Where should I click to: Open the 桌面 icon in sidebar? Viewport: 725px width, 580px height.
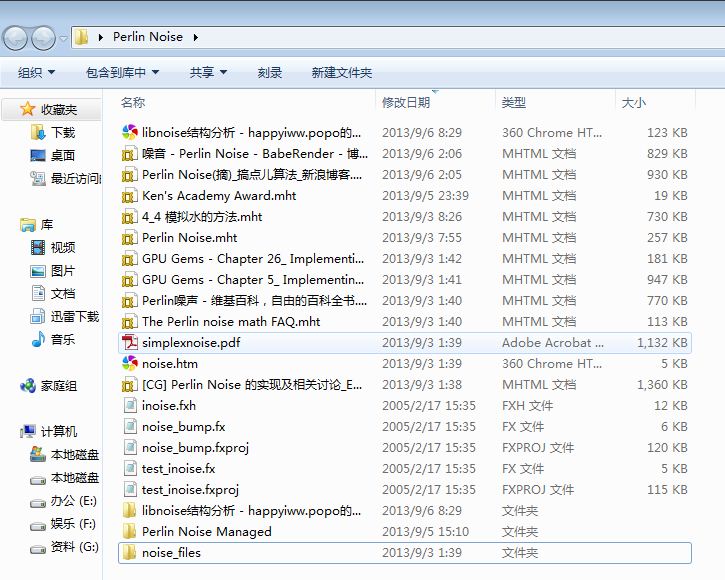tap(37, 155)
